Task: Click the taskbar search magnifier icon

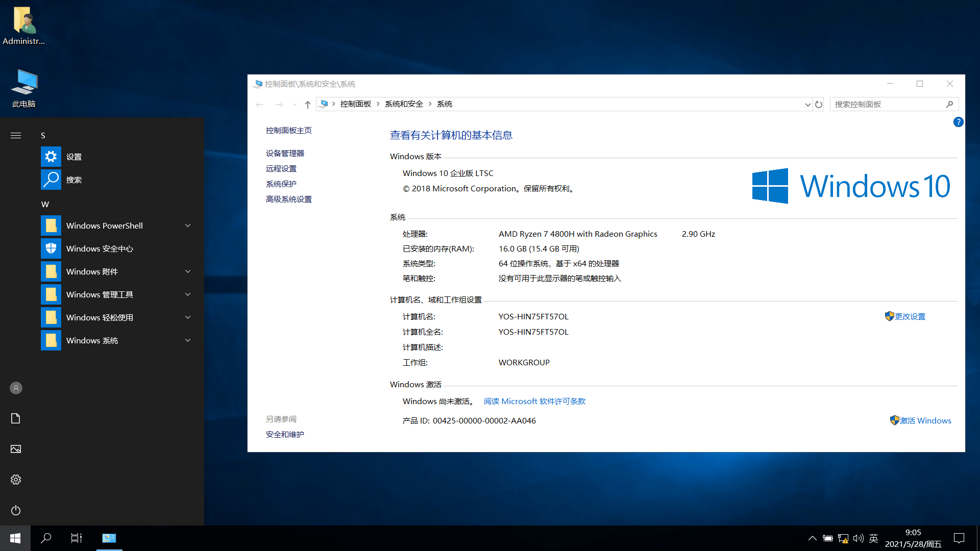Action: (46, 538)
